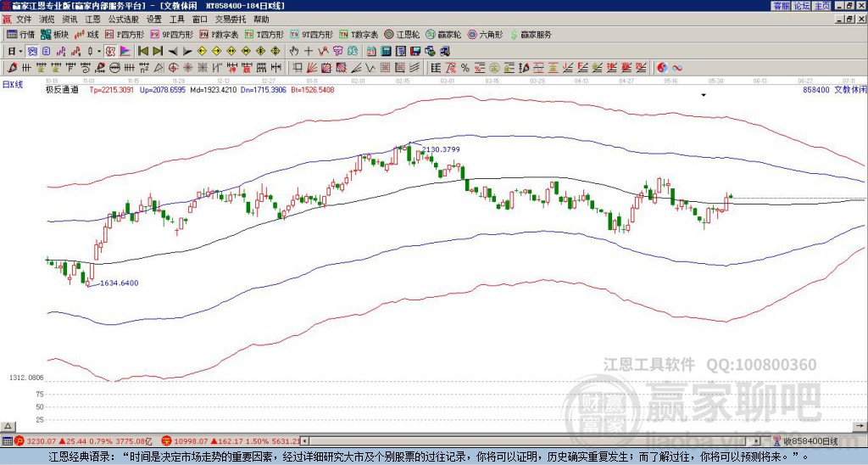The height and width of the screenshot is (465, 868).
Task: Click the blue infinity loop icon
Action: coord(677,68)
